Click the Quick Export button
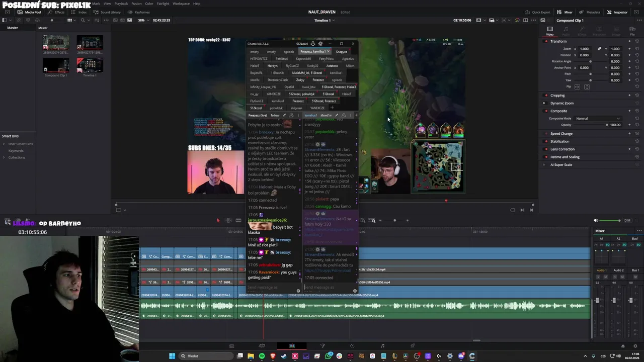Image resolution: width=644 pixels, height=362 pixels. point(538,12)
